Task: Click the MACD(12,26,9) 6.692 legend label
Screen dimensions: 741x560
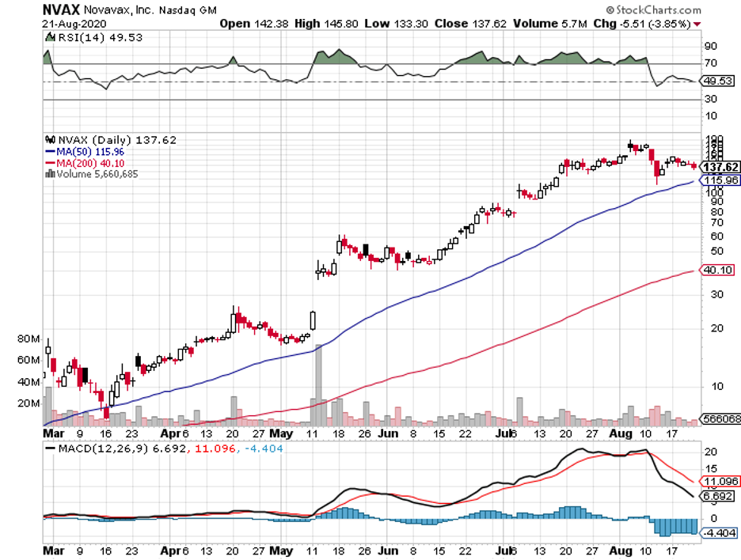Action: pos(122,448)
